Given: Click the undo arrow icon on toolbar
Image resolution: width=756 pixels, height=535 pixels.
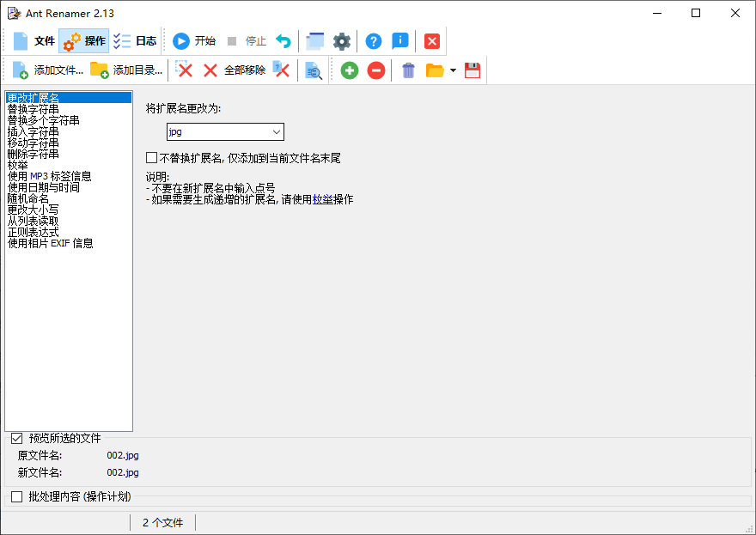Looking at the screenshot, I should pos(284,40).
